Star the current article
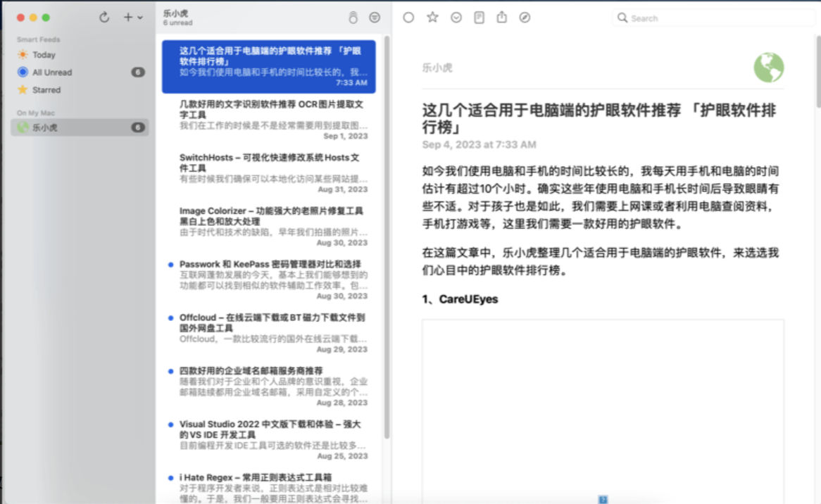 [x=432, y=18]
